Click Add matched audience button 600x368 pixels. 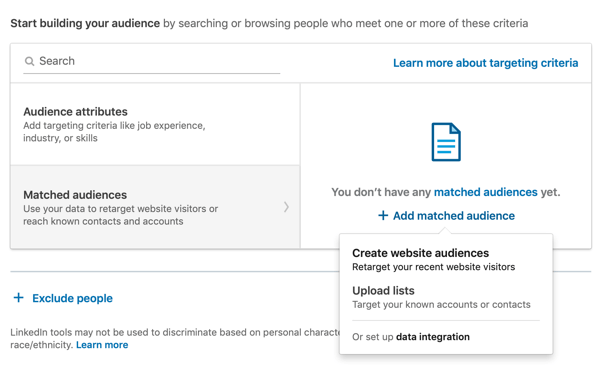446,216
